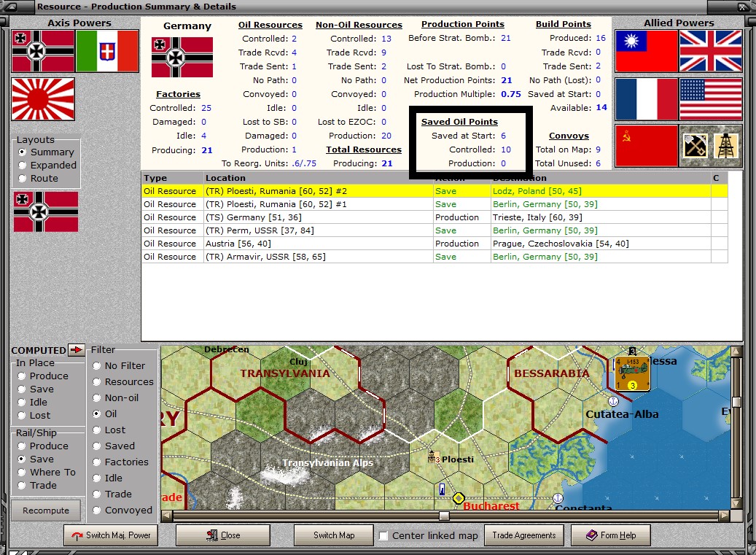Choose In Place Idle option
756x555 pixels.
tap(22, 402)
